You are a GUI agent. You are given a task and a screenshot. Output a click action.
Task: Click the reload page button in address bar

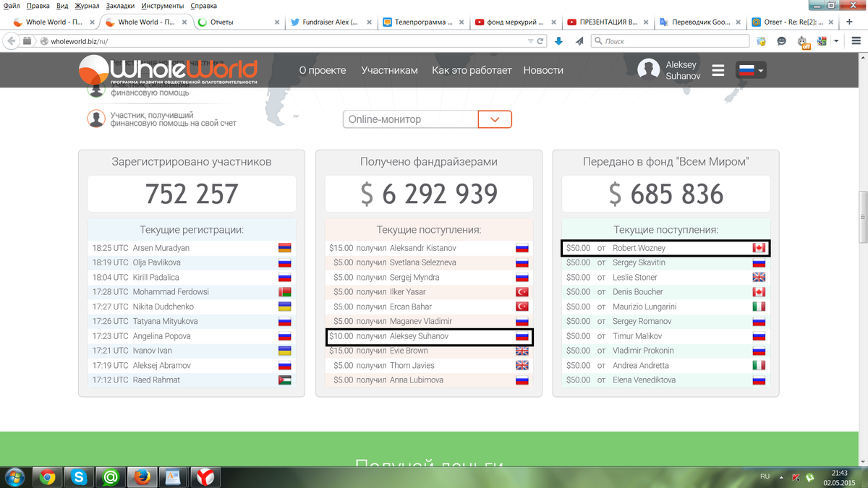click(540, 41)
